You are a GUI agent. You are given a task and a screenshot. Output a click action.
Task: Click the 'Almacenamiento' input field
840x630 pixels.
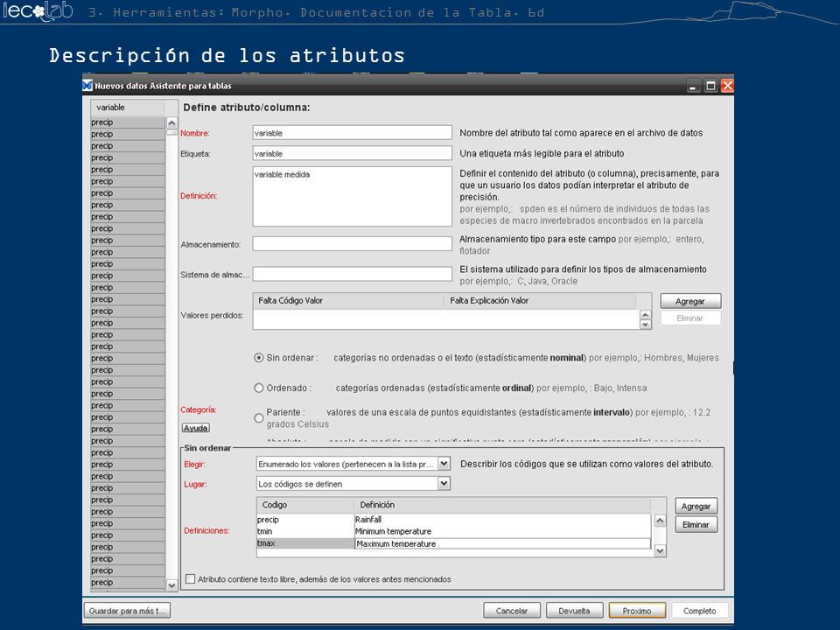pyautogui.click(x=352, y=244)
